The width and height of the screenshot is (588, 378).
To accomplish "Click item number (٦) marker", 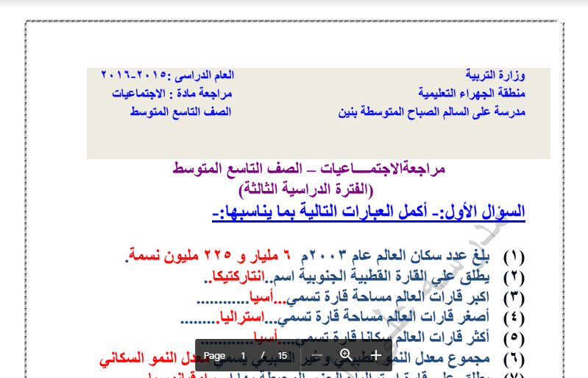I will tap(514, 359).
